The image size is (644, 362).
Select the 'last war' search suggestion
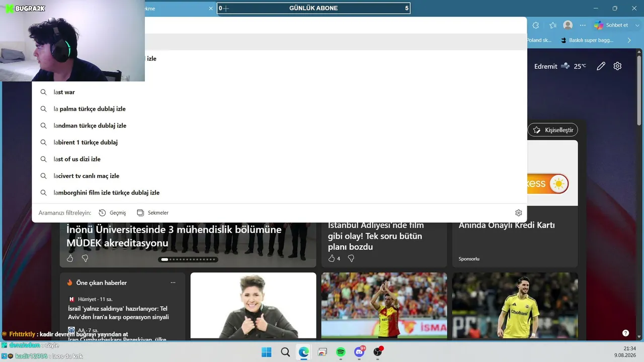279,92
